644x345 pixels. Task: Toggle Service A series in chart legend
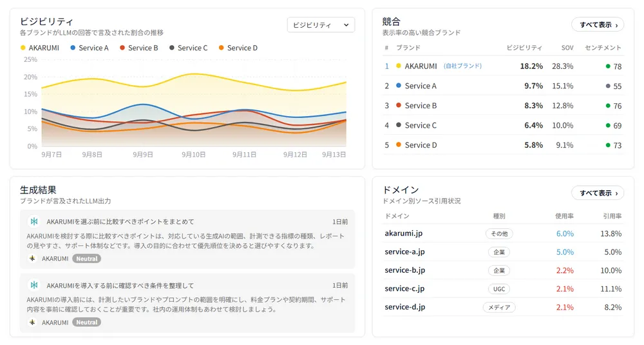tap(90, 48)
